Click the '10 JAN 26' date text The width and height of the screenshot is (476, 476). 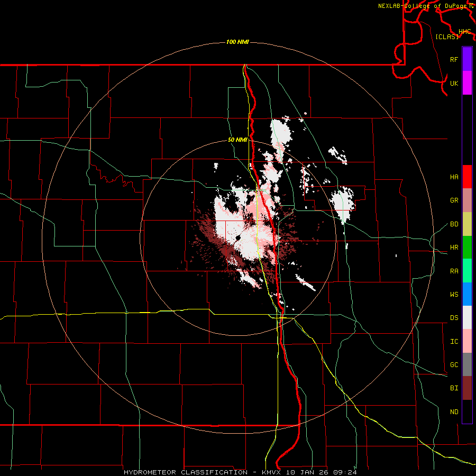[x=307, y=472]
